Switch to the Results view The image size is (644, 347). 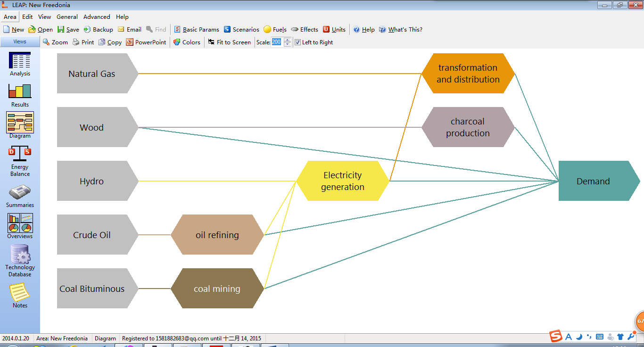click(20, 95)
